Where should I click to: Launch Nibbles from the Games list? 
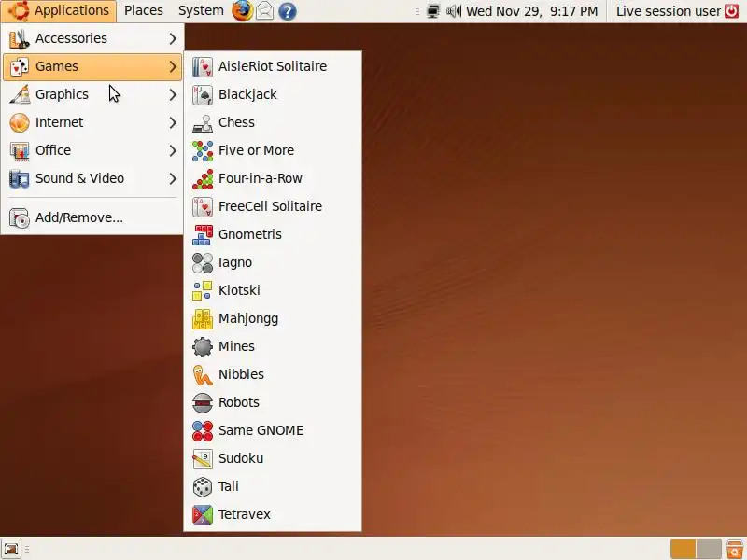click(x=273, y=375)
